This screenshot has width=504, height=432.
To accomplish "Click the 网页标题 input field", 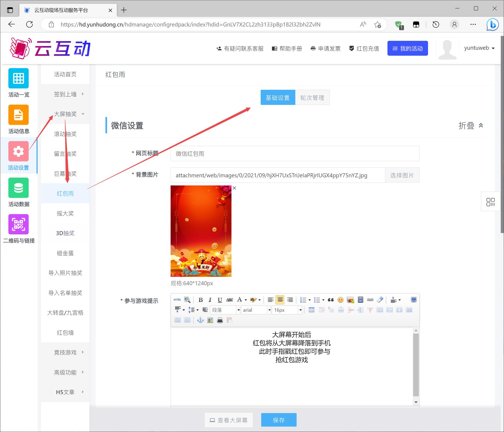I will pyautogui.click(x=295, y=154).
